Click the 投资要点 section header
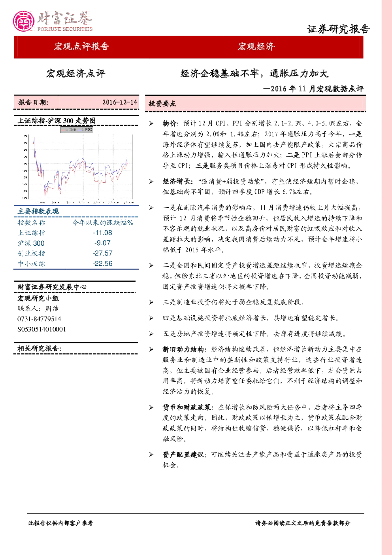The width and height of the screenshot is (392, 555). (162, 104)
